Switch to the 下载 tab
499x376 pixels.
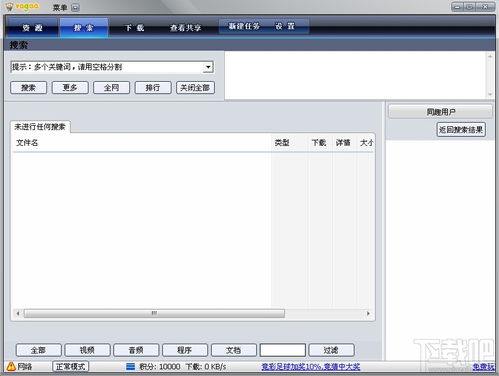coord(135,28)
